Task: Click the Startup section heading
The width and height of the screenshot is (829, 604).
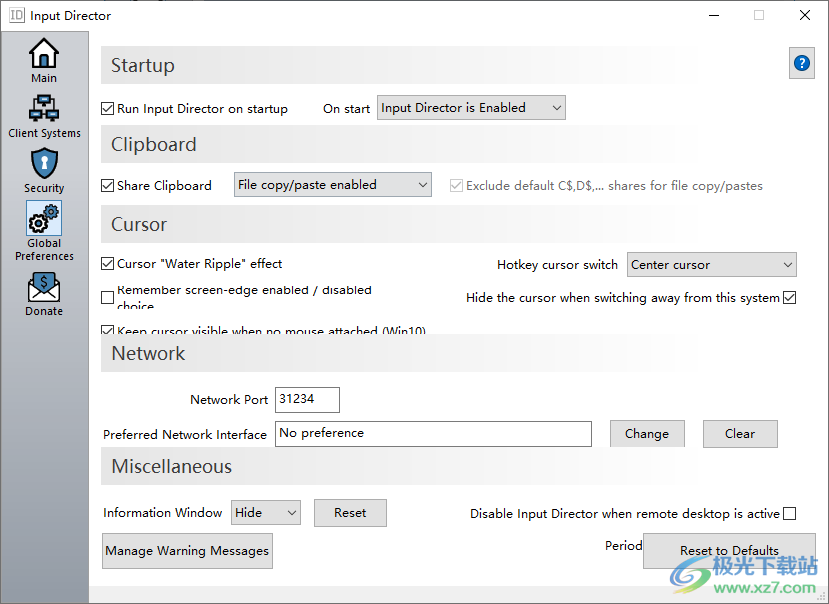Action: pyautogui.click(x=143, y=65)
